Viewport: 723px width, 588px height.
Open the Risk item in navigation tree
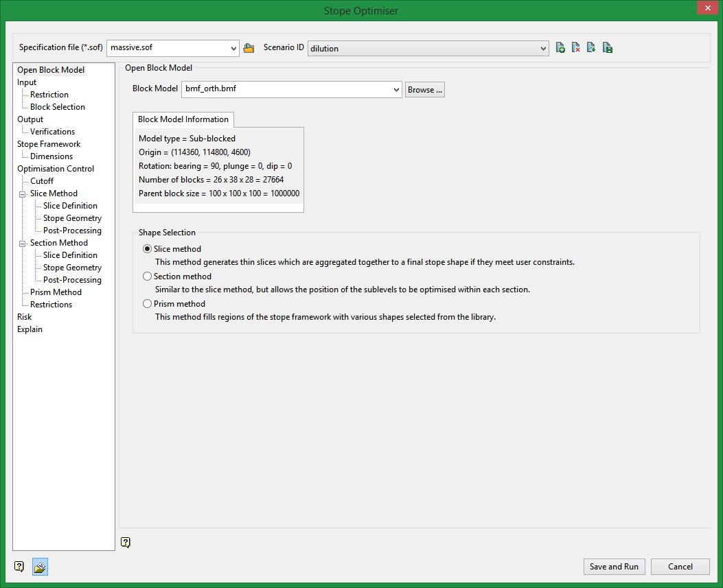pyautogui.click(x=25, y=317)
